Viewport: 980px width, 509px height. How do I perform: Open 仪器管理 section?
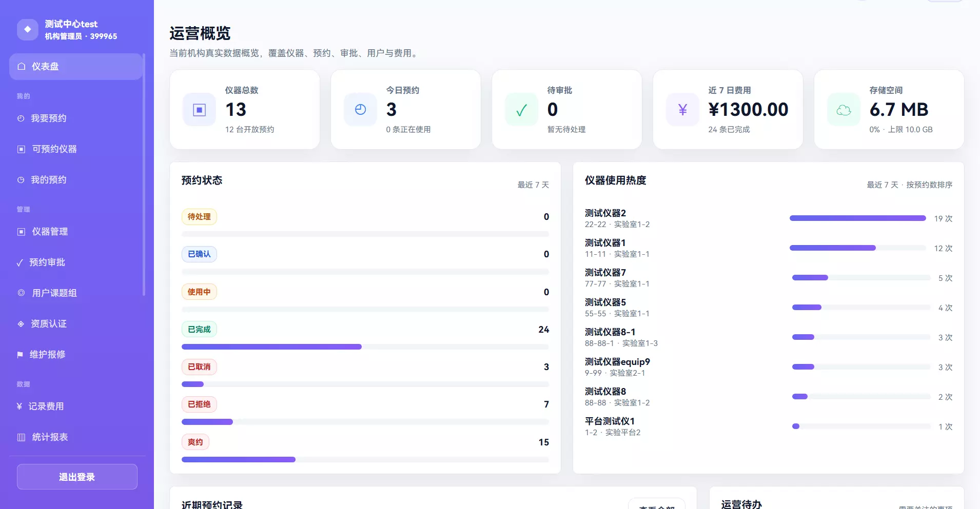coord(76,232)
